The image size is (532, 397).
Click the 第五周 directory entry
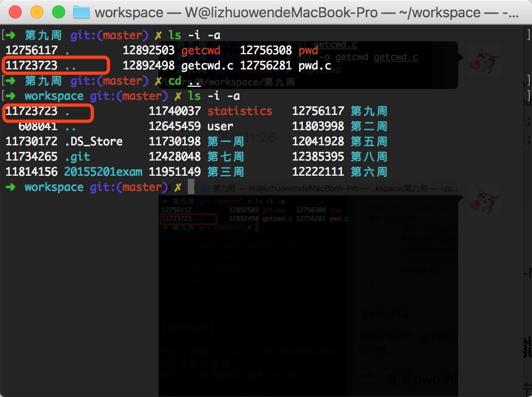(369, 142)
